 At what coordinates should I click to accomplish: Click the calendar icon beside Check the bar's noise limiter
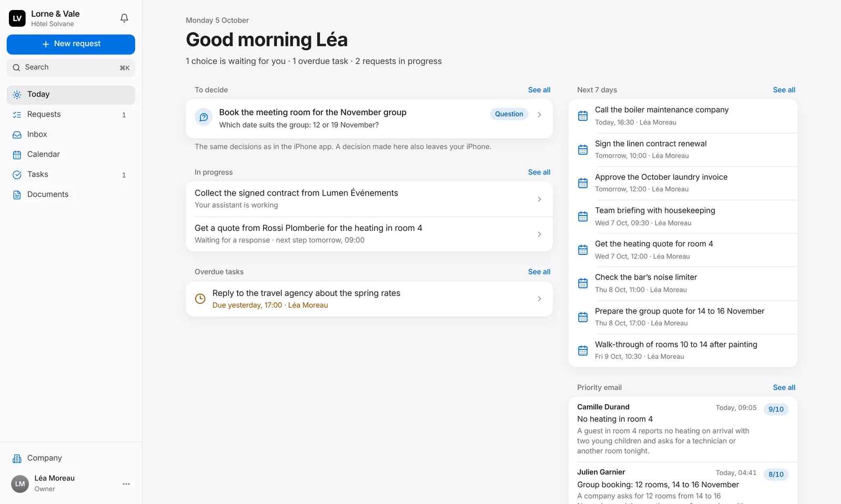(583, 283)
